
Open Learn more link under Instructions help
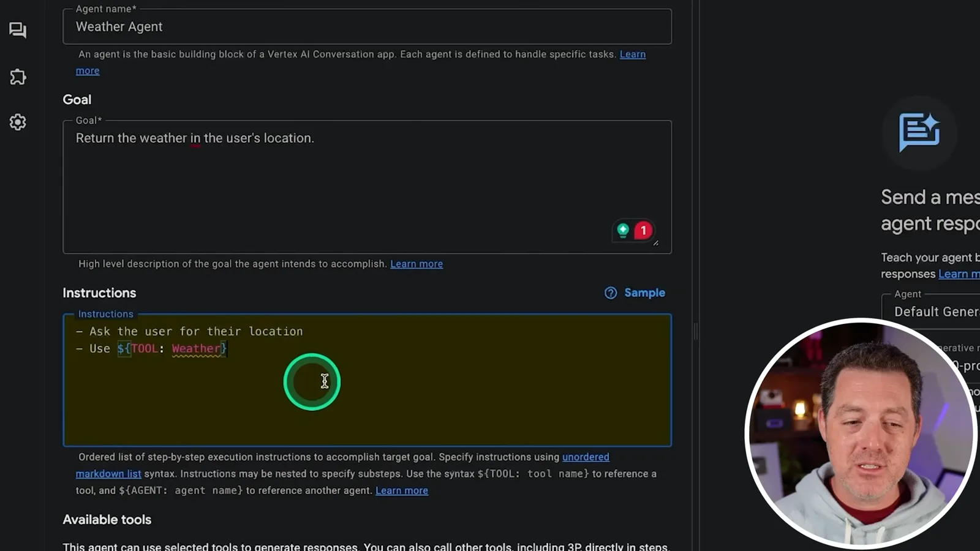(402, 490)
